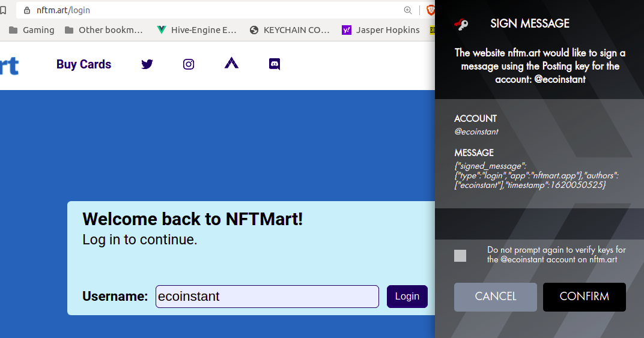Open the Discord icon link
This screenshot has width=644, height=338.
click(x=275, y=64)
